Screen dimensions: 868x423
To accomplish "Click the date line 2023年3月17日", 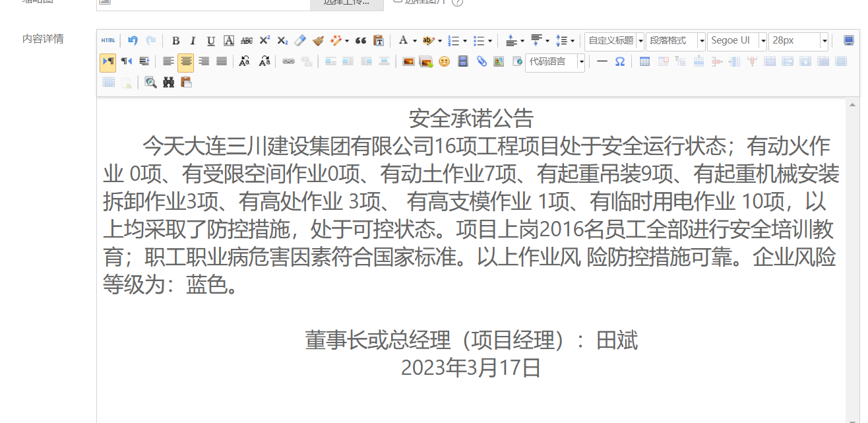I will click(471, 368).
